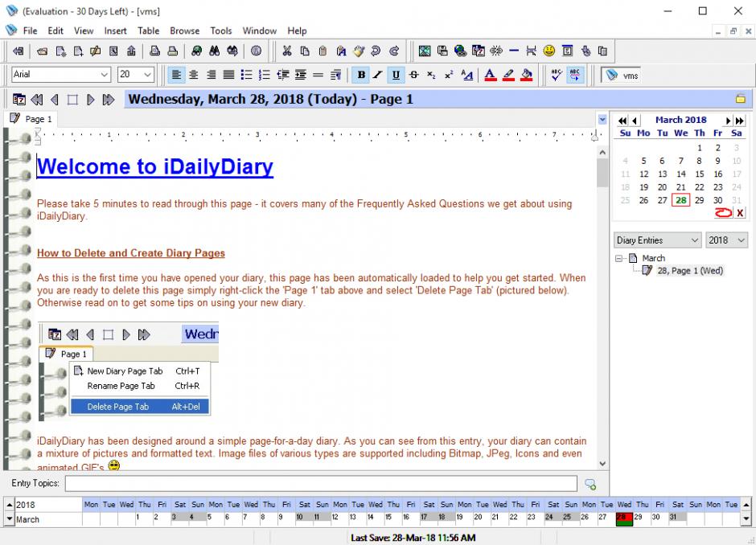Toggle bulleted list
The width and height of the screenshot is (756, 545).
(246, 75)
